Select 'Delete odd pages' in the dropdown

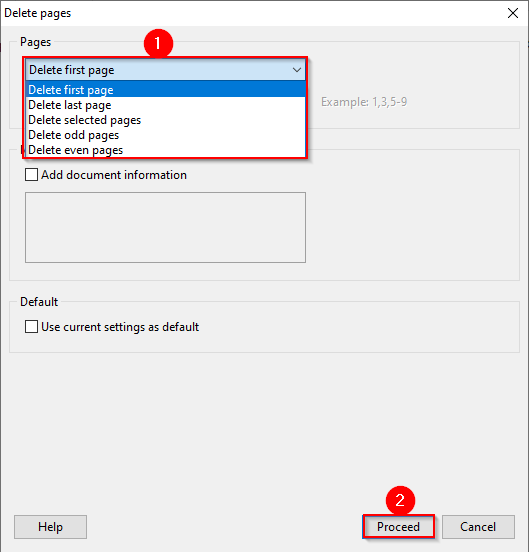165,135
